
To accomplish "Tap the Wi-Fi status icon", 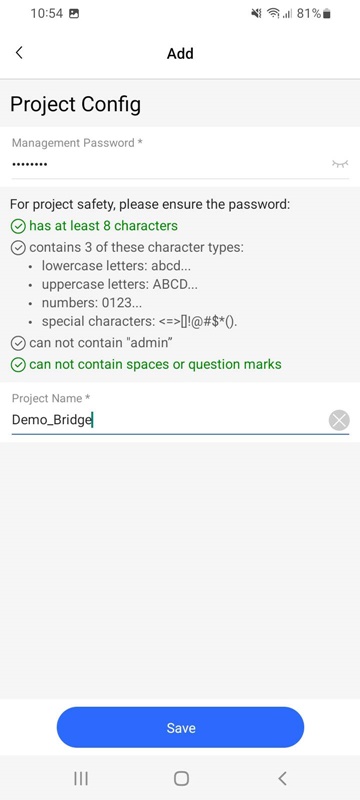I will 272,14.
